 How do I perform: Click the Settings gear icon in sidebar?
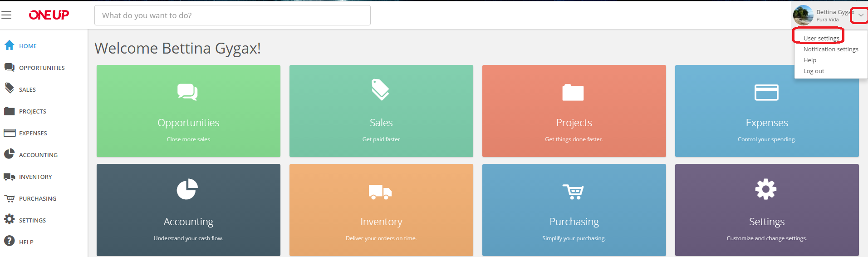coord(9,219)
